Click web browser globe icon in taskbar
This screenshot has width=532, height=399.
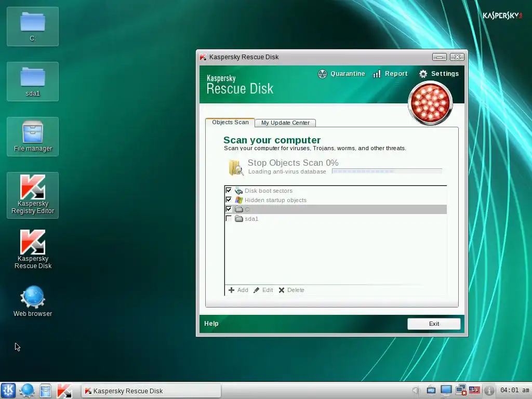pos(27,391)
